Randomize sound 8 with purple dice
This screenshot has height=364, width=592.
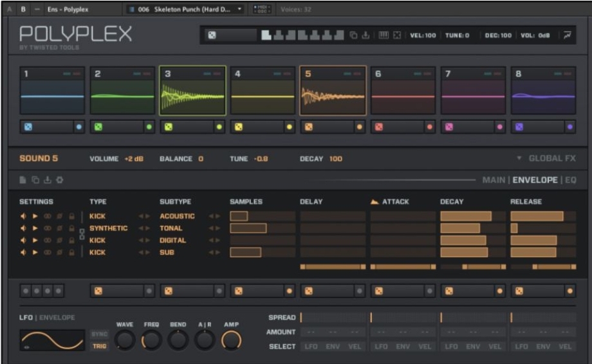(x=519, y=127)
